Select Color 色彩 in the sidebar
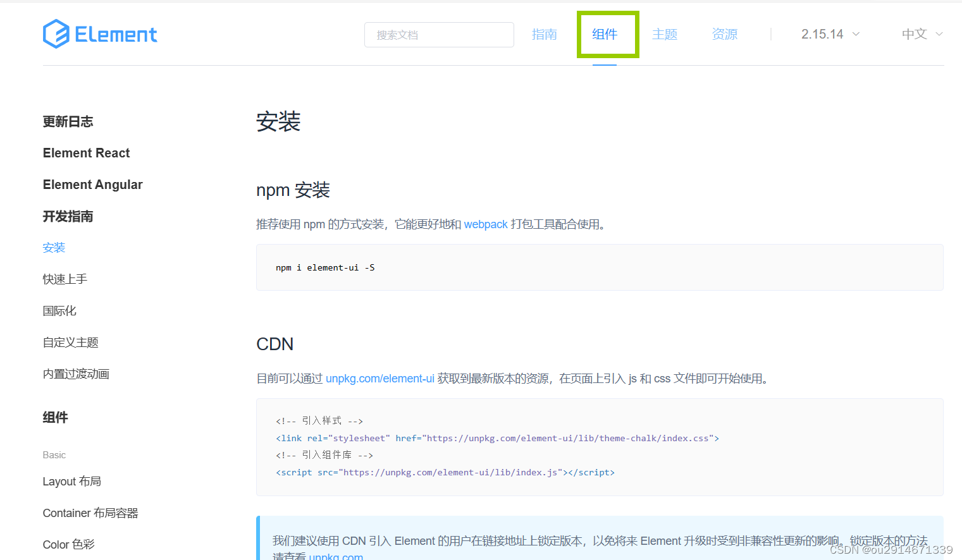The width and height of the screenshot is (962, 560). [68, 545]
